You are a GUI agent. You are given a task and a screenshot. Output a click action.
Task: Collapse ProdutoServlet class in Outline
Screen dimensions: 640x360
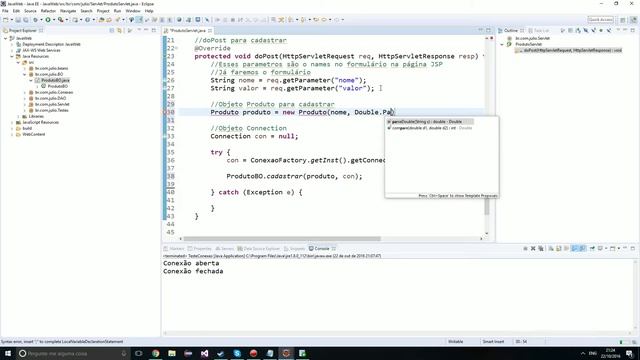(x=502, y=44)
